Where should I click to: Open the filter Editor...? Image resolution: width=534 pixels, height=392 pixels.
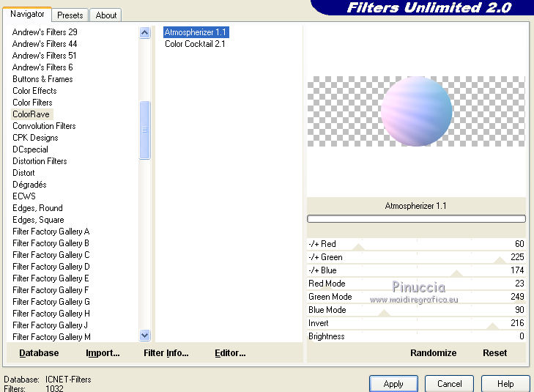point(230,353)
